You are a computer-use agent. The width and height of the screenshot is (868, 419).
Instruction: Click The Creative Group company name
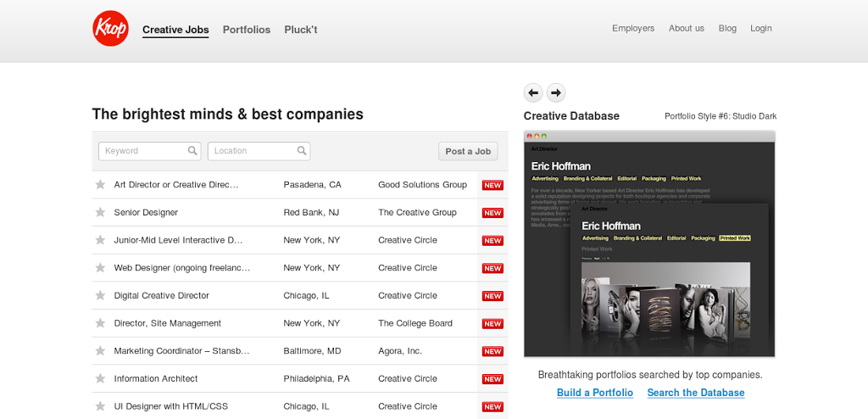coord(417,212)
